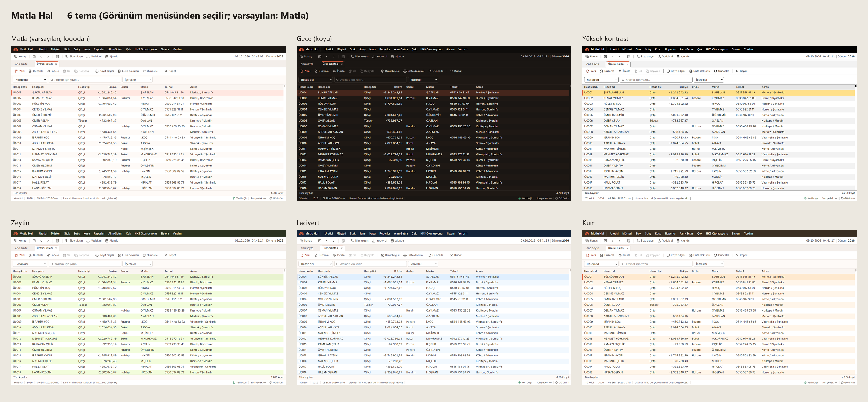This screenshot has height=402, width=868.
Task: Click Bize ulaşın phone icon in Kum panel
Action: coord(638,241)
